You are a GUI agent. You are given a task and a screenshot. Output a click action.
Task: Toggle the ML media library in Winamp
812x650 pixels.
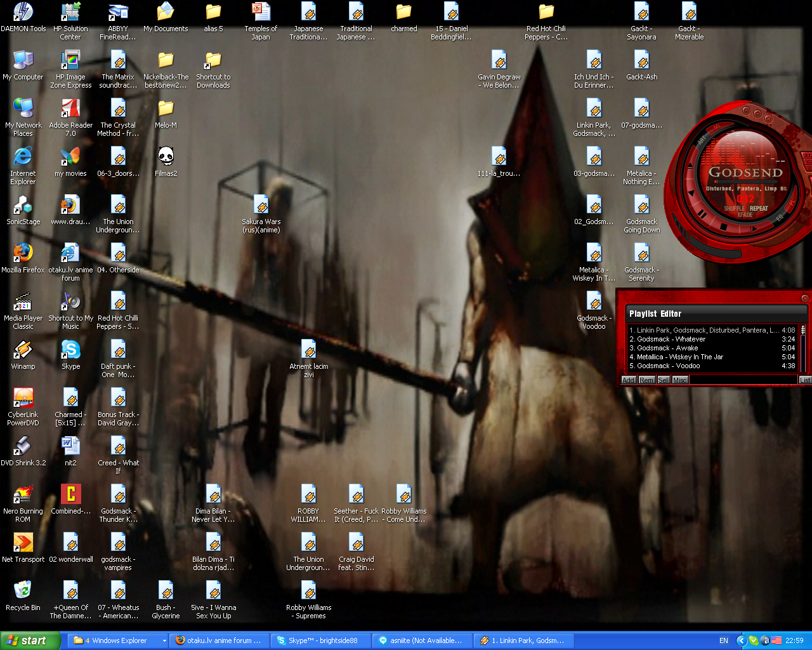pos(717,127)
